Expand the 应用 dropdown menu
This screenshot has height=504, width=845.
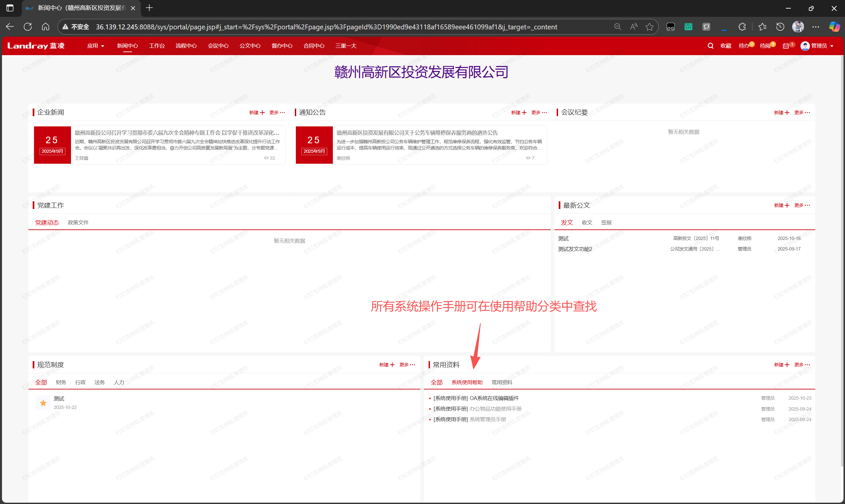95,46
